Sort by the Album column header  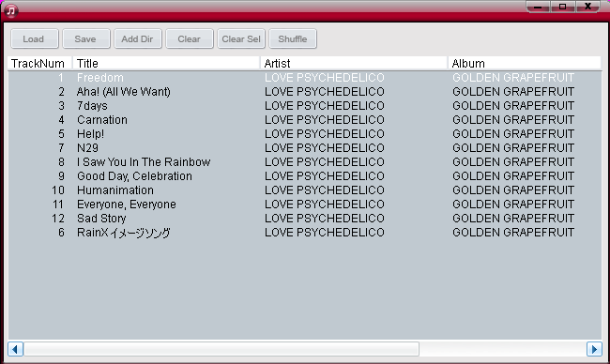click(525, 64)
